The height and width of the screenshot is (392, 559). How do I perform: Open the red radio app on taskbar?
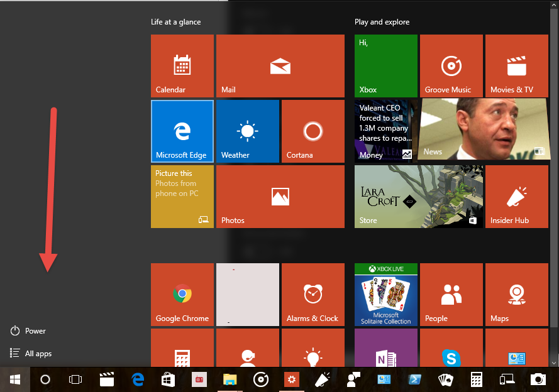199,379
